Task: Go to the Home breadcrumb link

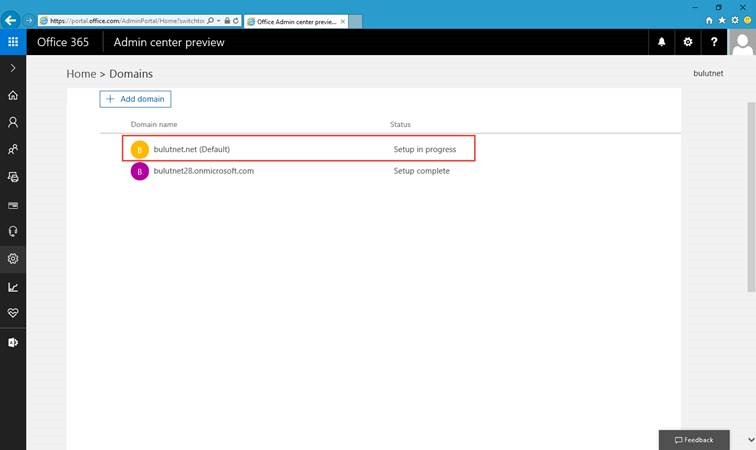Action: 81,74
